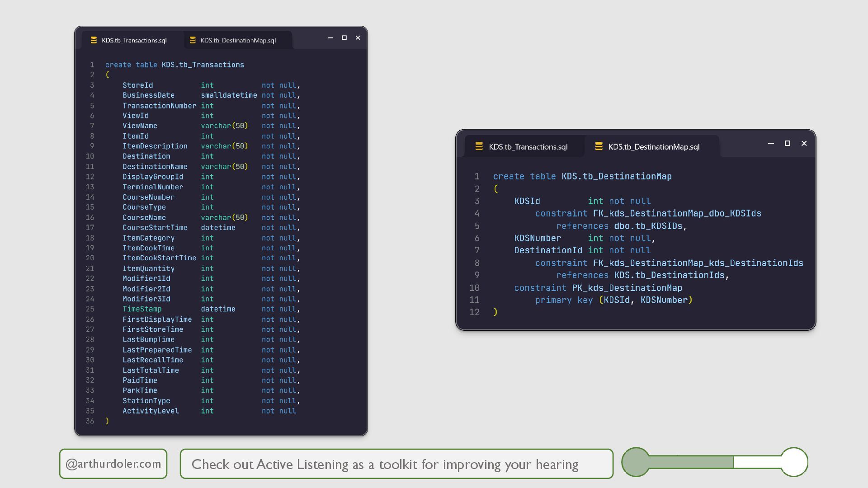The width and height of the screenshot is (868, 488).
Task: Switch to KDS.tb_DestinationMap.sql tab in left window
Action: (x=238, y=40)
